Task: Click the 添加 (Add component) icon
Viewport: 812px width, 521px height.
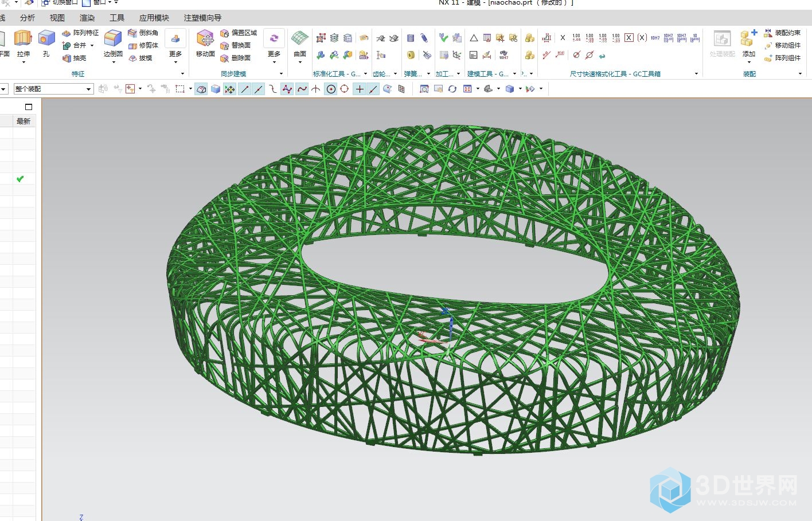Action: coord(748,39)
